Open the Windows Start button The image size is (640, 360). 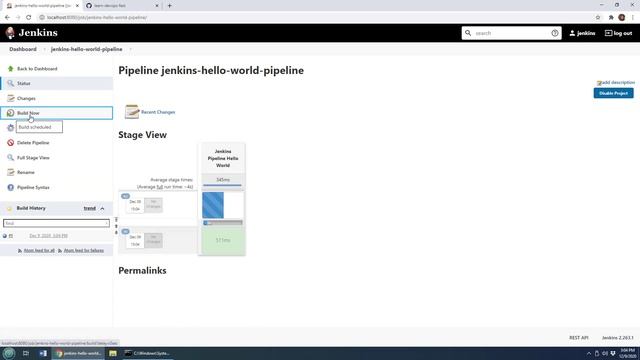pyautogui.click(x=9, y=353)
